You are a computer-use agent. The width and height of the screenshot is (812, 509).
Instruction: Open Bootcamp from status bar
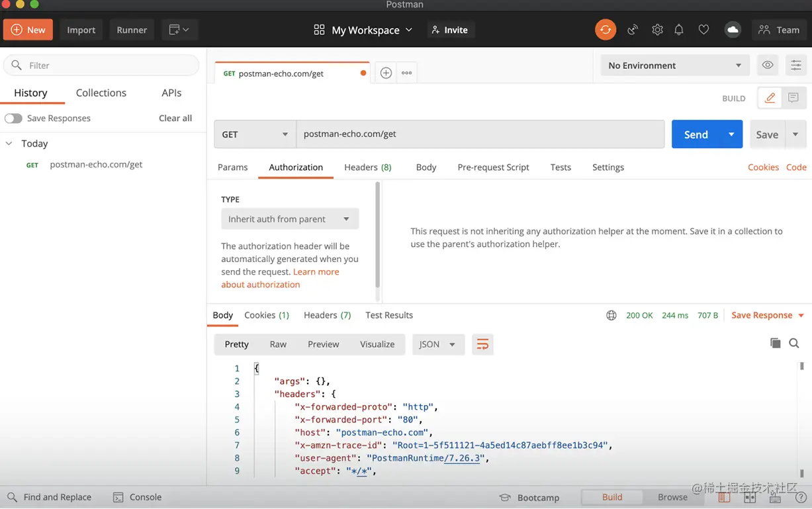529,497
